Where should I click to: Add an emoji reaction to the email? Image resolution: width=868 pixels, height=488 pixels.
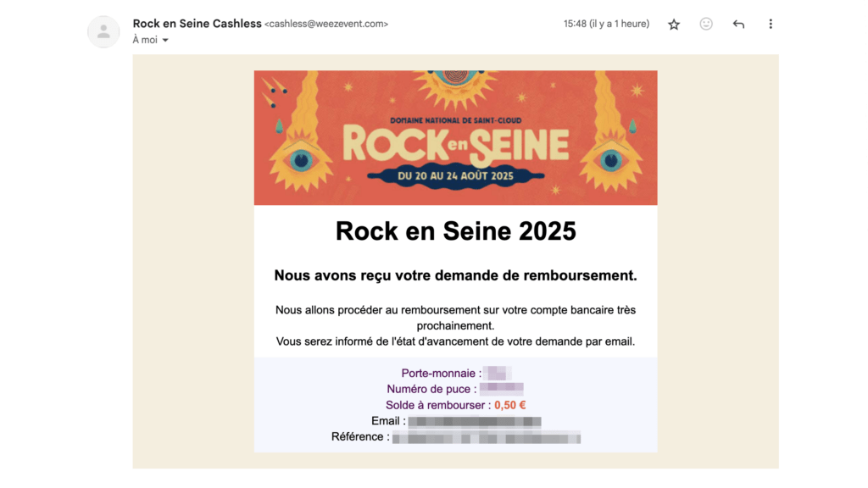point(706,24)
